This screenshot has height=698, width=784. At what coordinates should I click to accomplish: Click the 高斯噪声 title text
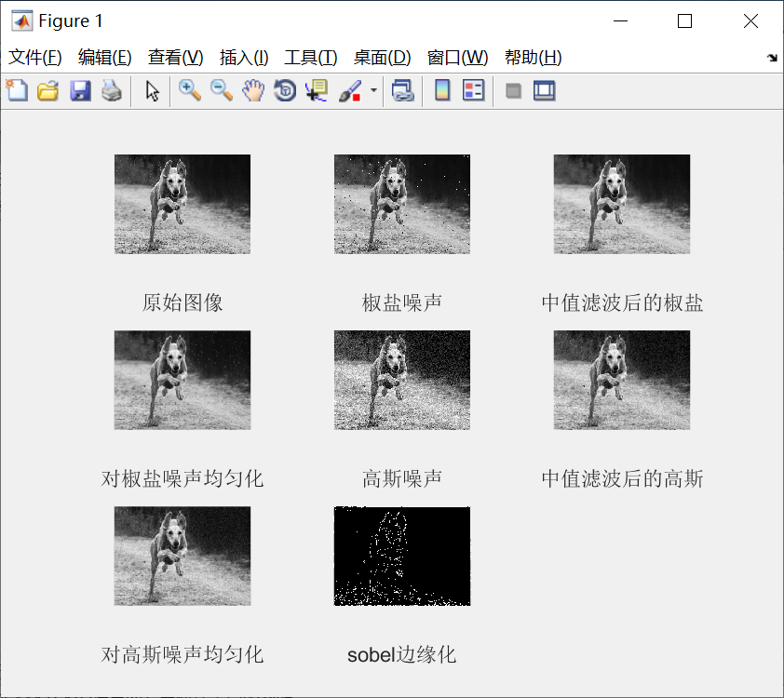pyautogui.click(x=402, y=478)
